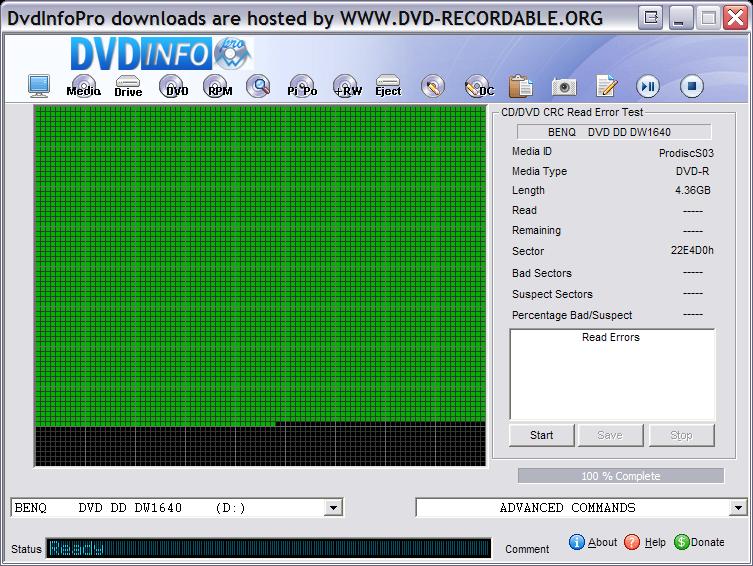
Task: Click the stop toolbar button
Action: pos(692,86)
